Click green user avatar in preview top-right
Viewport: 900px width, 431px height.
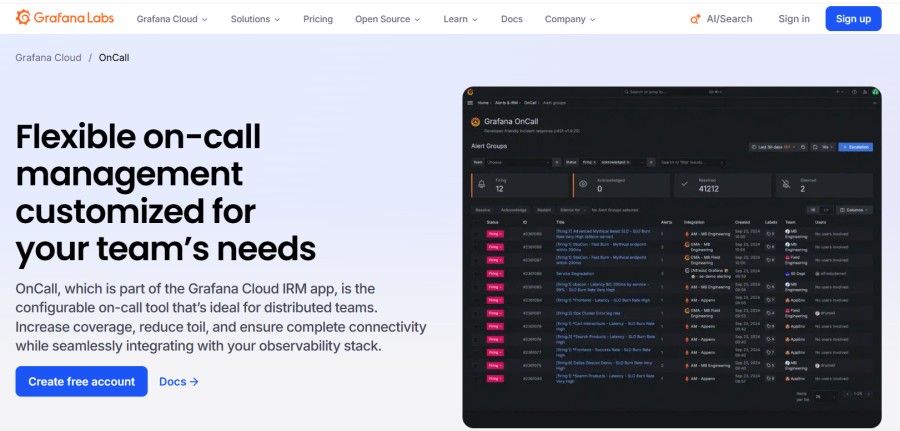875,92
